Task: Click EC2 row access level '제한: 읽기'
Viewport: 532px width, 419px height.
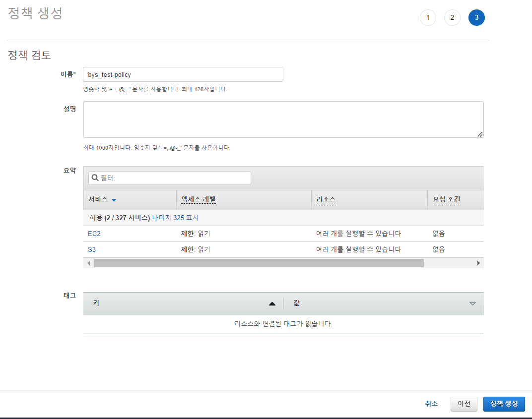Action: pyautogui.click(x=196, y=234)
